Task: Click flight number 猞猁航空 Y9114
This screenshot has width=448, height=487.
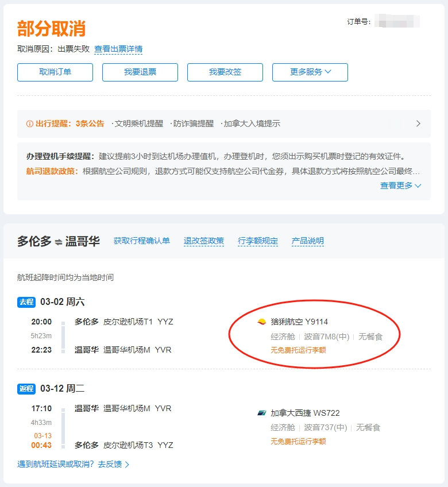Action: (x=299, y=322)
